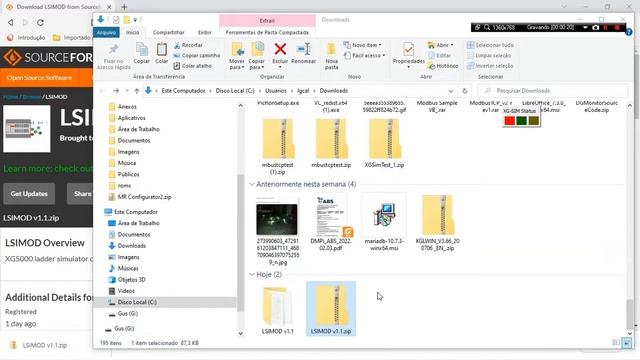Select the LSIMOD v1.1.zip file
This screenshot has width=640, height=360.
[x=331, y=309]
